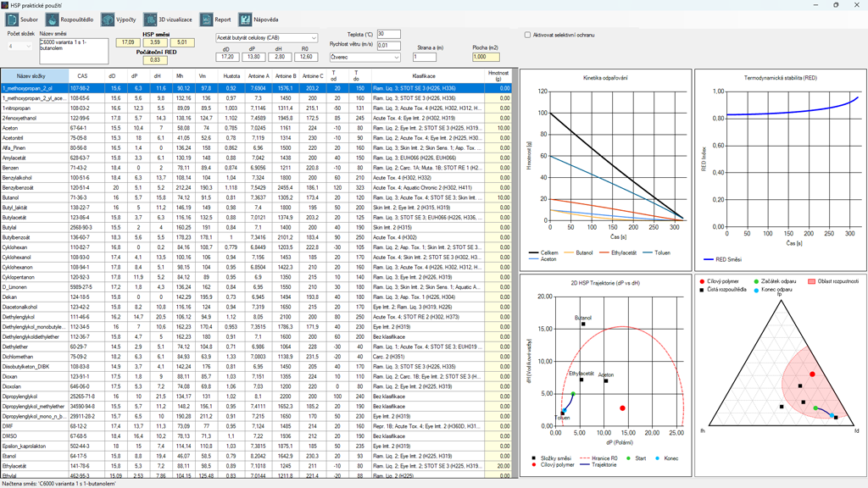Click the Počáteční RED value 0,83
Viewport: 868px width, 488px height.
click(155, 60)
